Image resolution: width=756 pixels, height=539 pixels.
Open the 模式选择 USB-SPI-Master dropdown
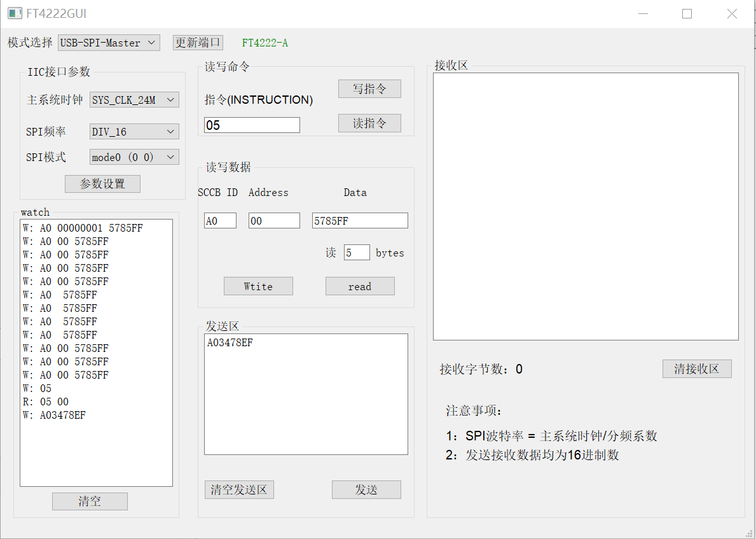(x=108, y=42)
